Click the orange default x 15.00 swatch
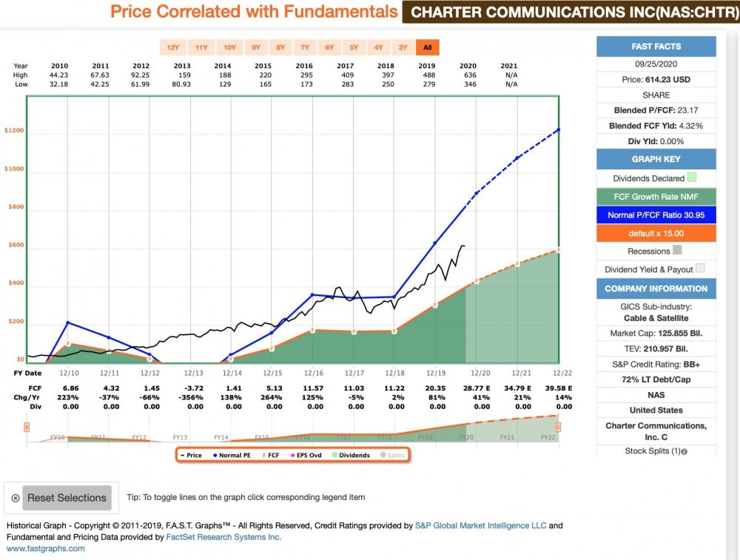 pos(646,233)
